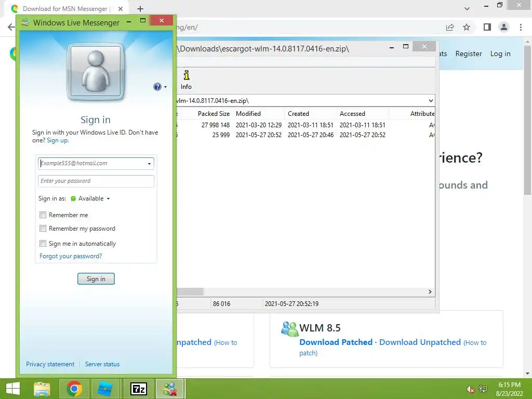
Task: Open the browser profile avatar
Action: (504, 27)
